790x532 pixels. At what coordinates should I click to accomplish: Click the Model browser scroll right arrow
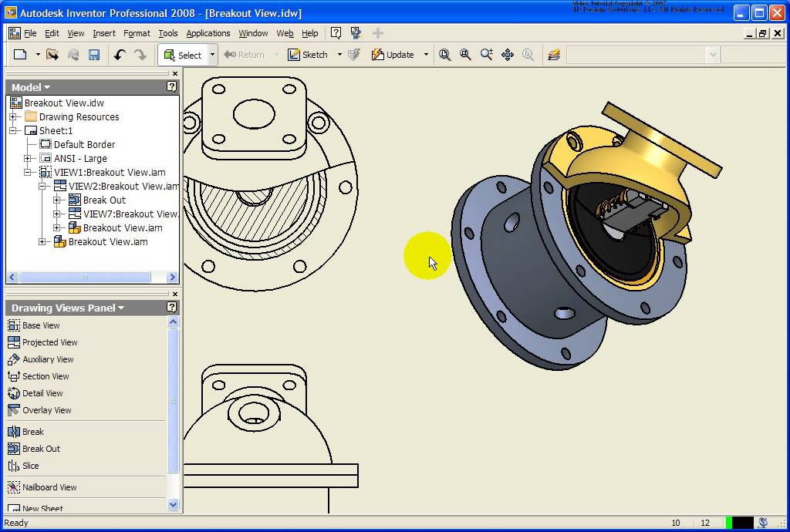click(x=172, y=277)
